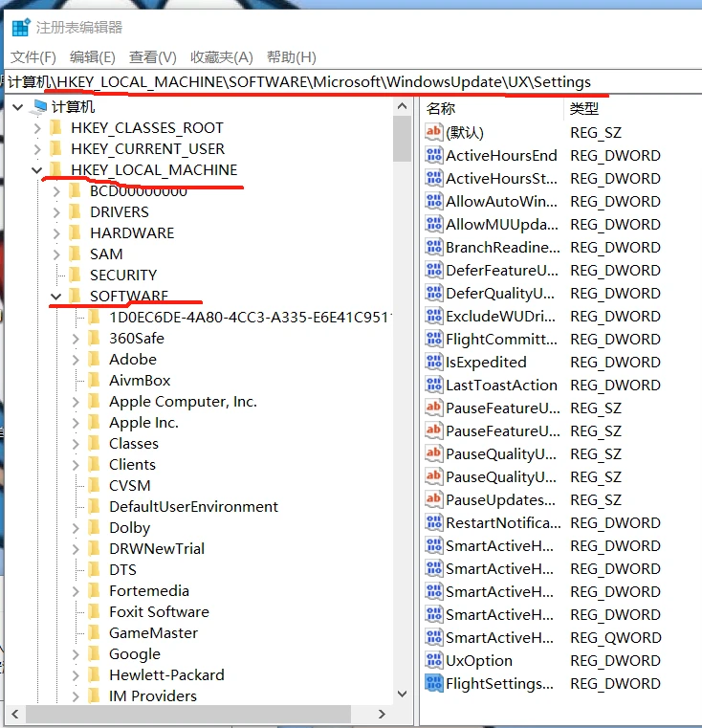Select the IsExpedited value name
The height and width of the screenshot is (728, 702).
(486, 363)
